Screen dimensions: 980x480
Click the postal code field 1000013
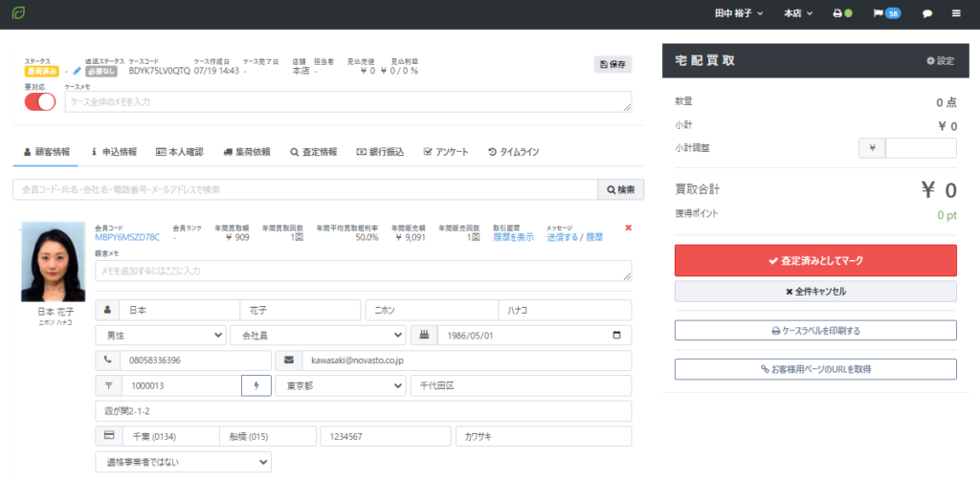182,385
